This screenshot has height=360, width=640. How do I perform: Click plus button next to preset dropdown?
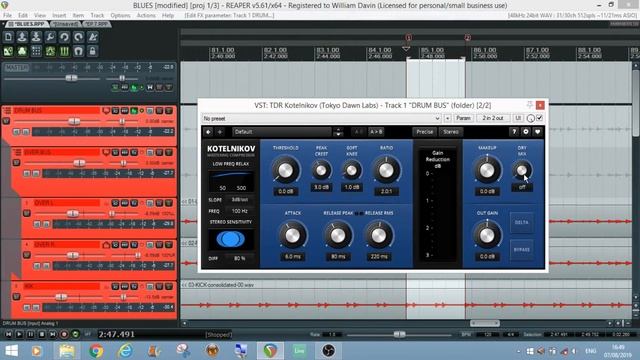(447, 118)
